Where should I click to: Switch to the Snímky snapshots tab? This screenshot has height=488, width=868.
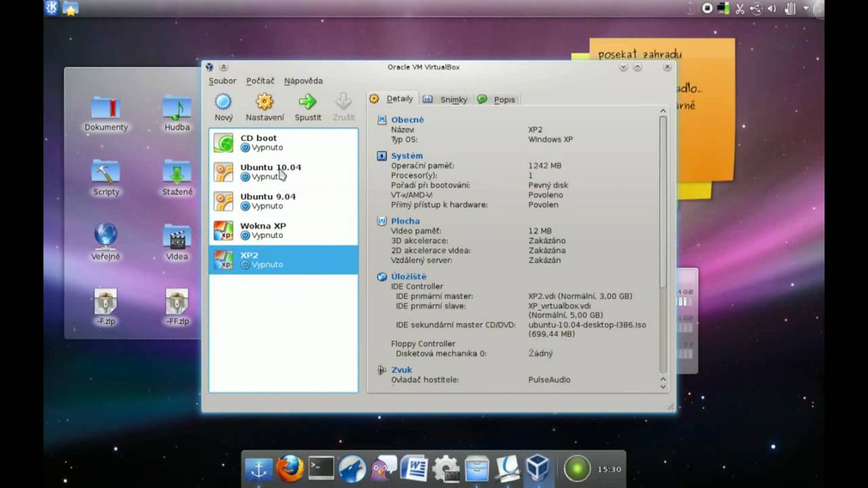coord(446,99)
